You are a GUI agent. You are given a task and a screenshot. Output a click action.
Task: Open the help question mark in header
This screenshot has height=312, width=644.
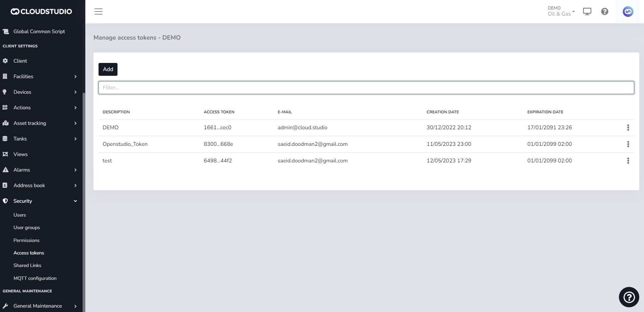(x=605, y=12)
